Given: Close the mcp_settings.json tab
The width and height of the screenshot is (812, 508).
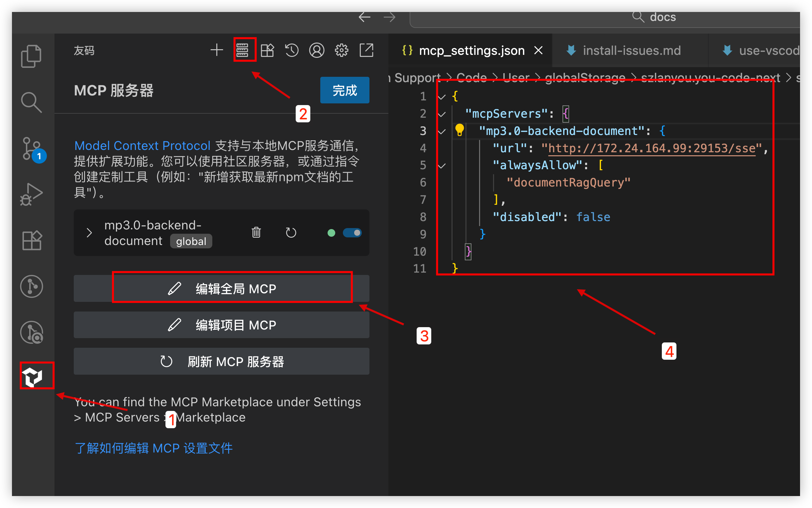Looking at the screenshot, I should click(539, 51).
